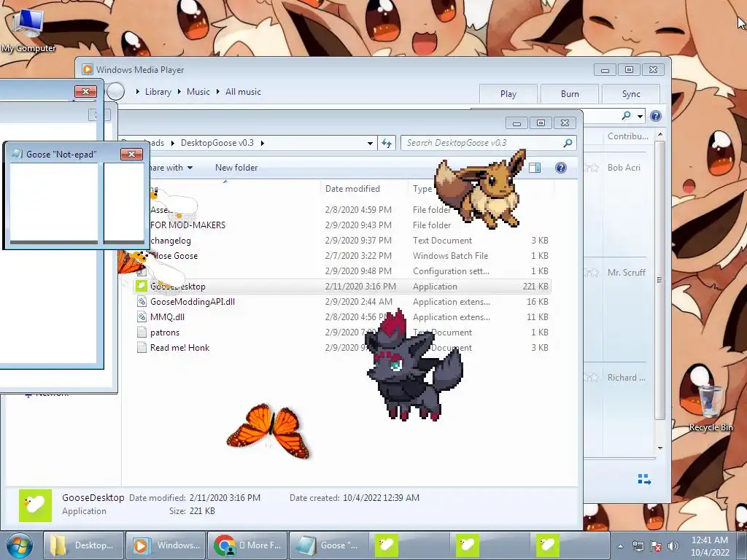This screenshot has width=747, height=560.
Task: Click Richard ... artist entry
Action: pos(626,378)
